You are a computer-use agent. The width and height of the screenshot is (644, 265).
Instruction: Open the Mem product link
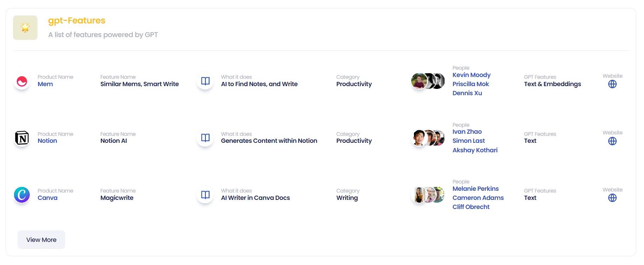45,84
